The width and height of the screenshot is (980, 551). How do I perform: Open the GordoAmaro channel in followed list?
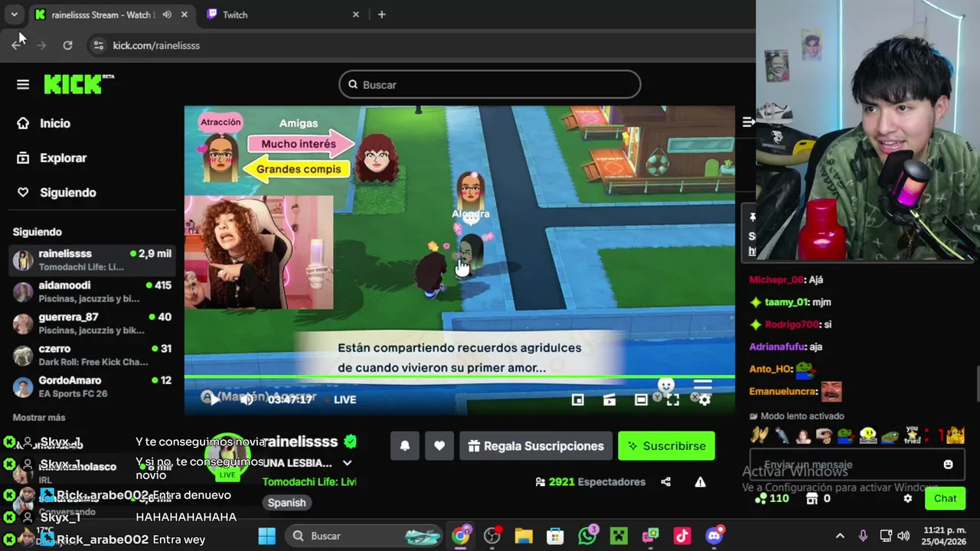(x=92, y=386)
